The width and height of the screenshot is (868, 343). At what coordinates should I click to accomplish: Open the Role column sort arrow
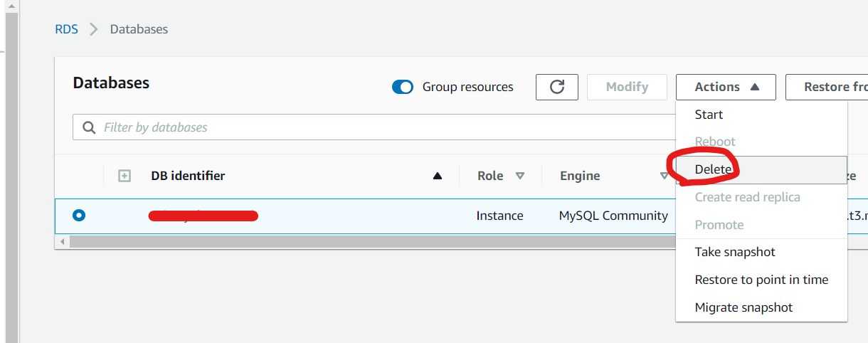pos(520,176)
